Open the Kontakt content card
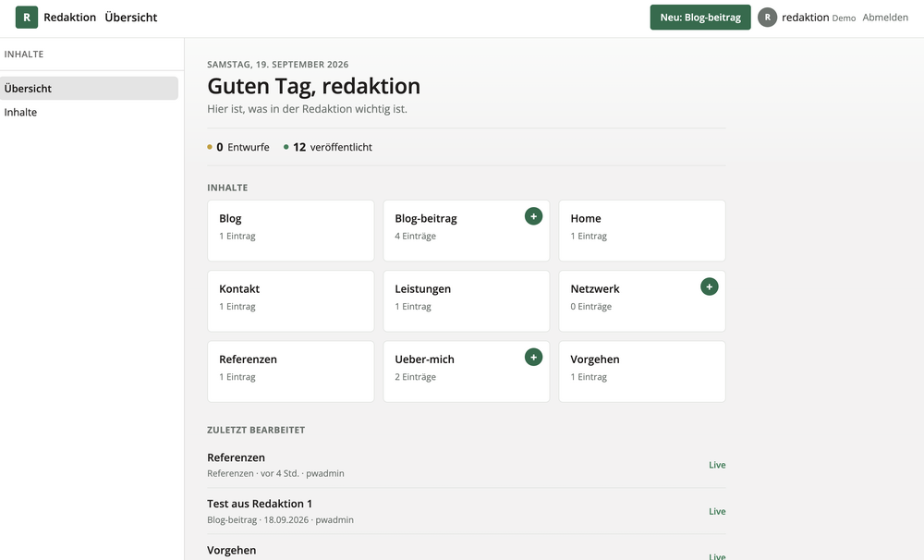The height and width of the screenshot is (560, 924). (x=290, y=301)
